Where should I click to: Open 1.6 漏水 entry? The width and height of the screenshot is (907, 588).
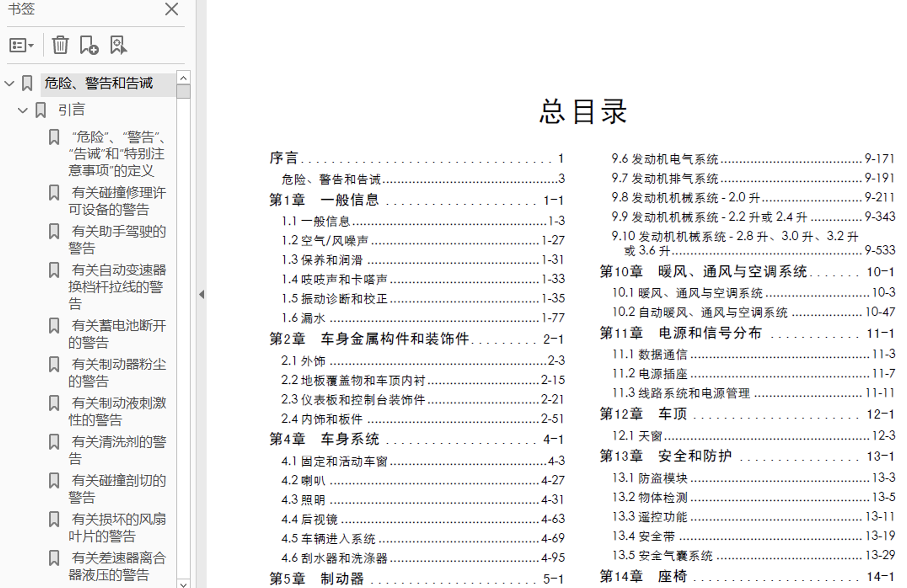(423, 318)
